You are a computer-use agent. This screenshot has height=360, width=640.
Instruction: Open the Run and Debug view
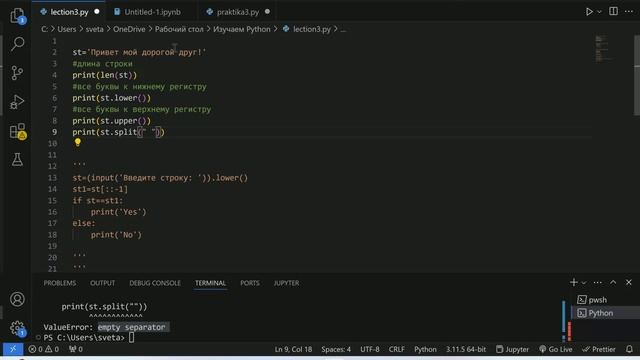17,102
